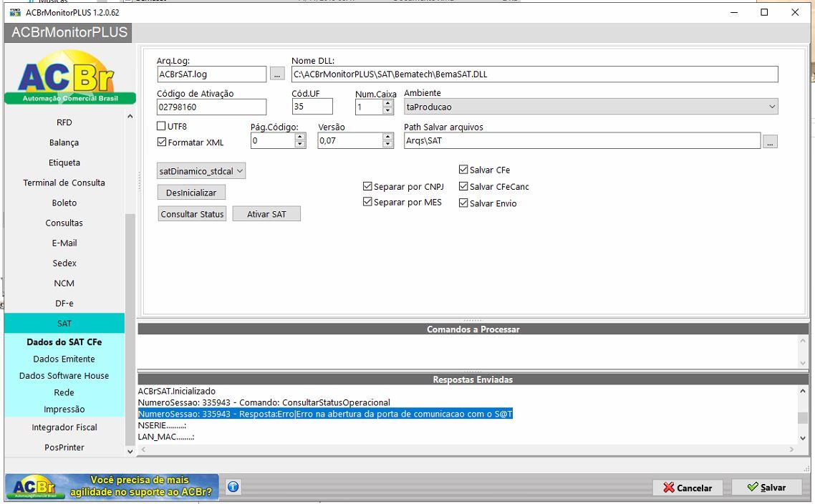Decrease the Versão value
Screen dimensions: 815x504
(387, 144)
